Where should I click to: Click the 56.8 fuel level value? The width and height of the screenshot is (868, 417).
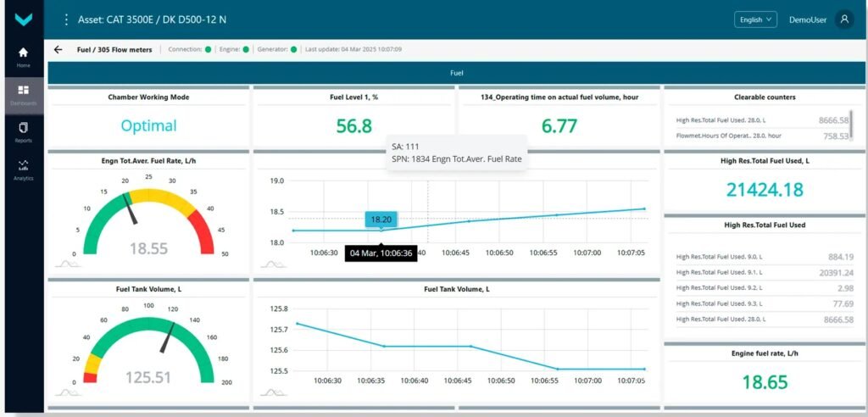click(353, 125)
